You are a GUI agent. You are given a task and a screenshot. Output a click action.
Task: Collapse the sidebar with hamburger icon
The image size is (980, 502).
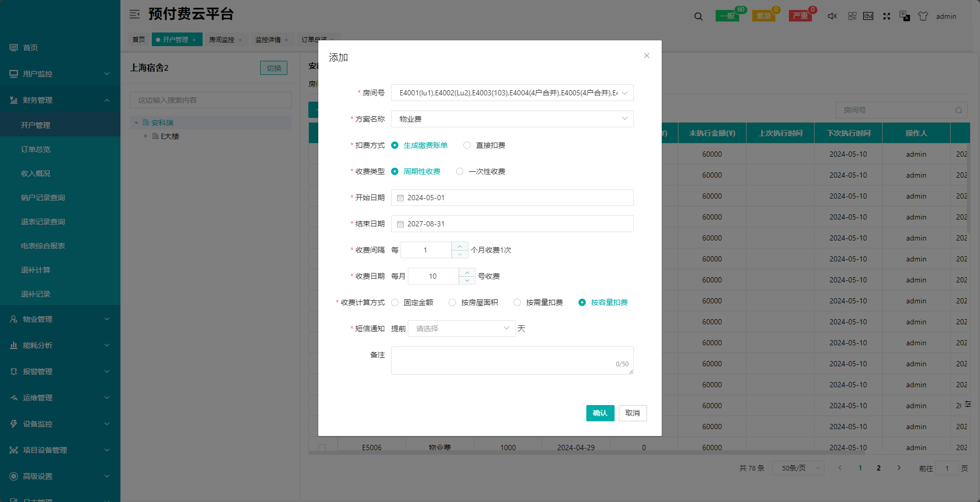(x=135, y=14)
